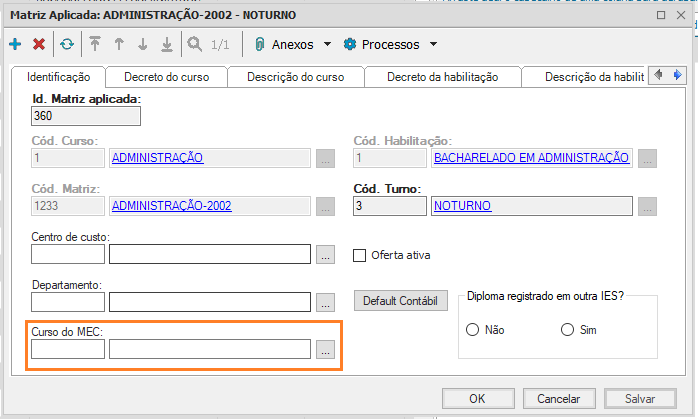Viewport: 698px width, 419px height.
Task: Select the Sim radio button
Action: (568, 329)
